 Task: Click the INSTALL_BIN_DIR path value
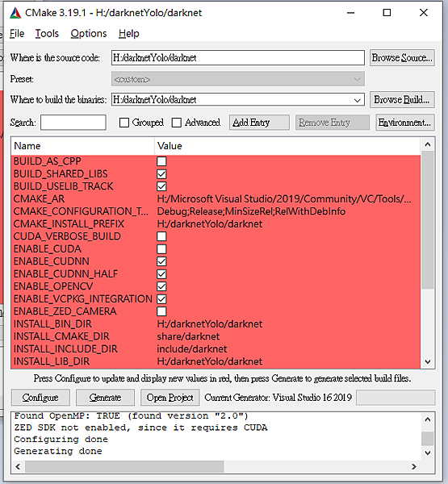click(x=210, y=323)
